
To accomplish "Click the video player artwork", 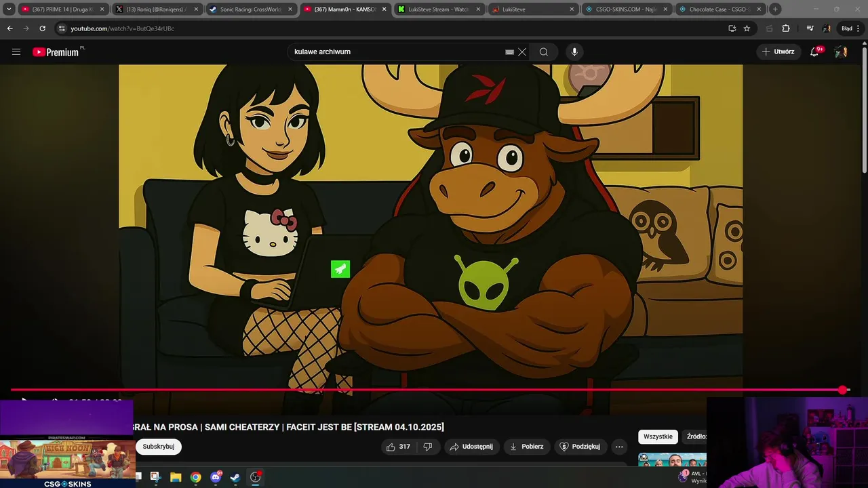I will [431, 227].
